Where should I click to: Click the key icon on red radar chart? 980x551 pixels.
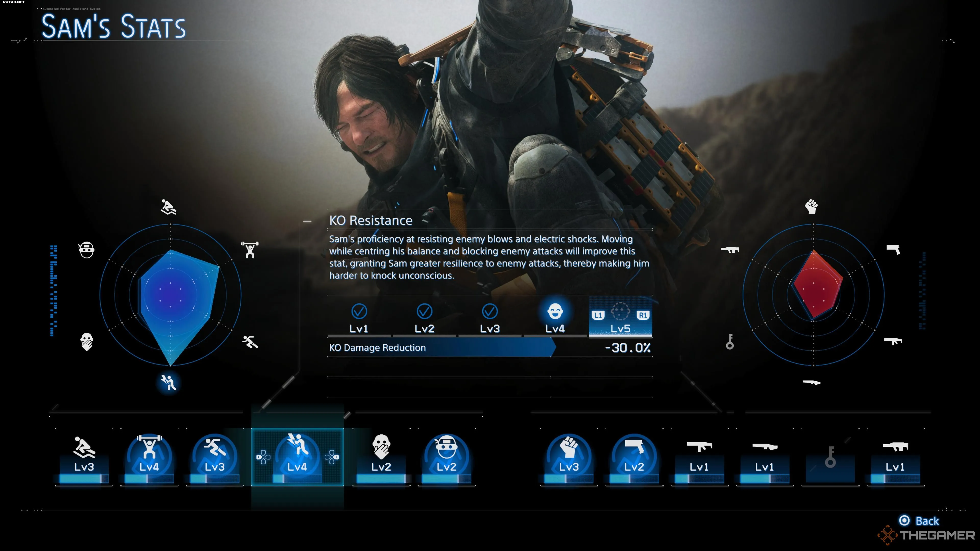730,342
